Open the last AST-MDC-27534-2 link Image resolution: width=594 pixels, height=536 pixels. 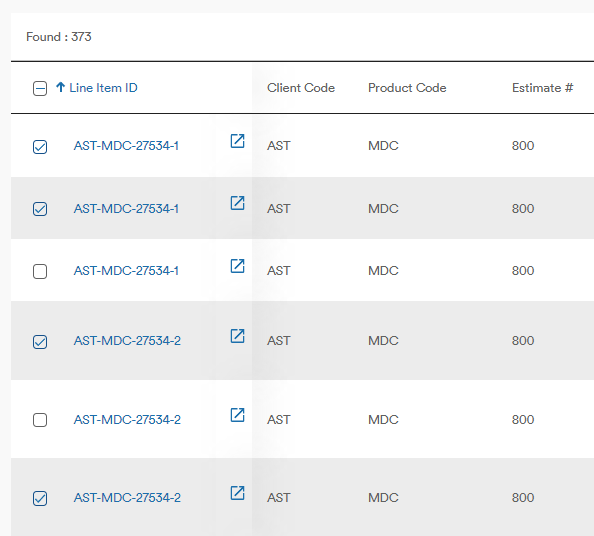(x=127, y=497)
